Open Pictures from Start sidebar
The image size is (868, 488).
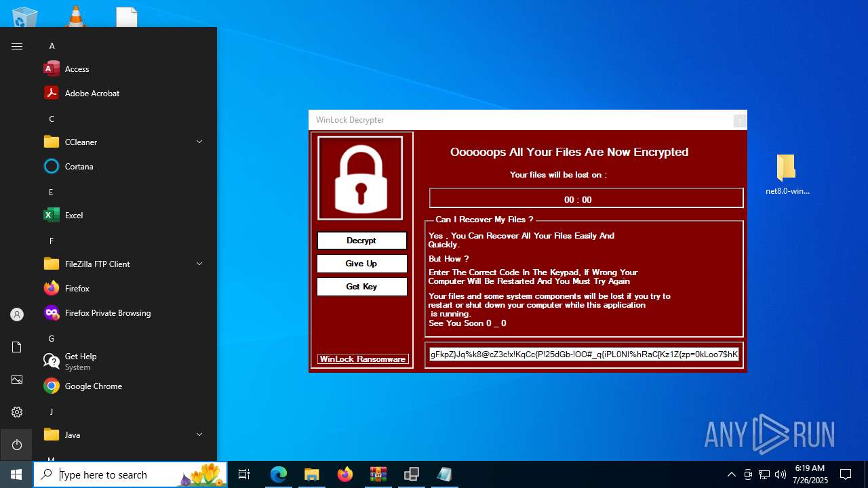(x=17, y=380)
